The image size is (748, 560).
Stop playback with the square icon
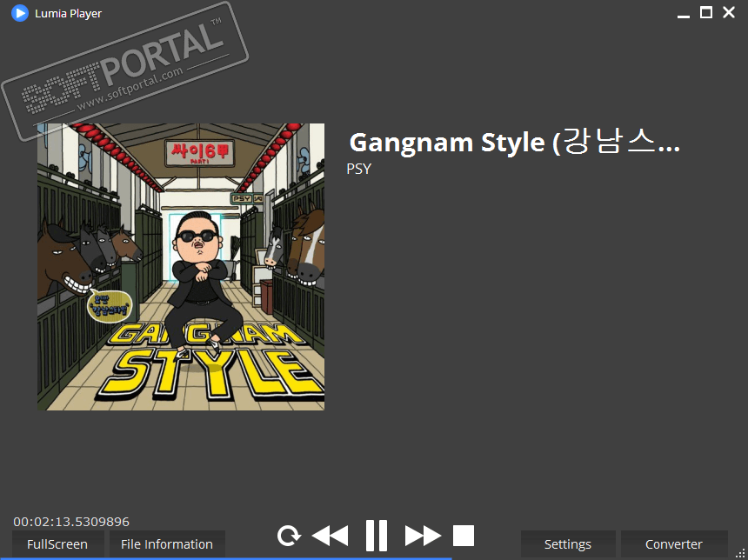click(464, 535)
